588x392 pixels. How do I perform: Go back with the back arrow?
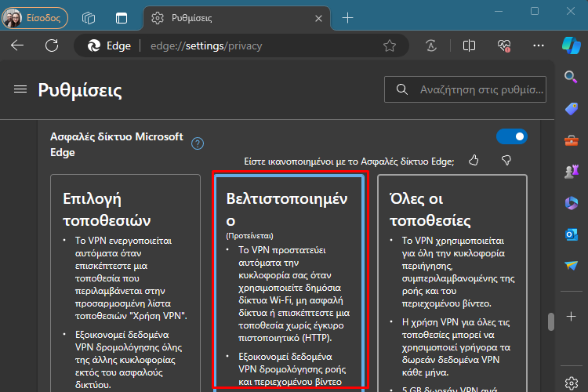pyautogui.click(x=17, y=45)
